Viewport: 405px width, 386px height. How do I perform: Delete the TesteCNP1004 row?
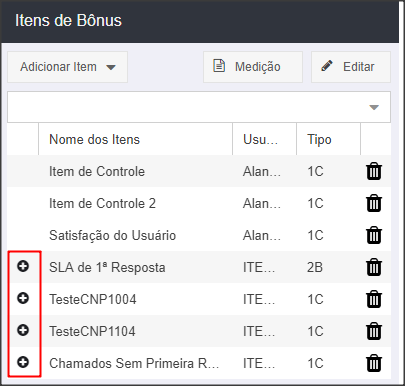pyautogui.click(x=374, y=299)
